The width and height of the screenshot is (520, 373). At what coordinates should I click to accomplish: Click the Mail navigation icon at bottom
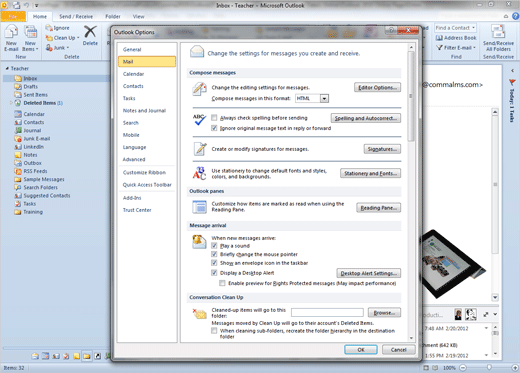(x=35, y=356)
